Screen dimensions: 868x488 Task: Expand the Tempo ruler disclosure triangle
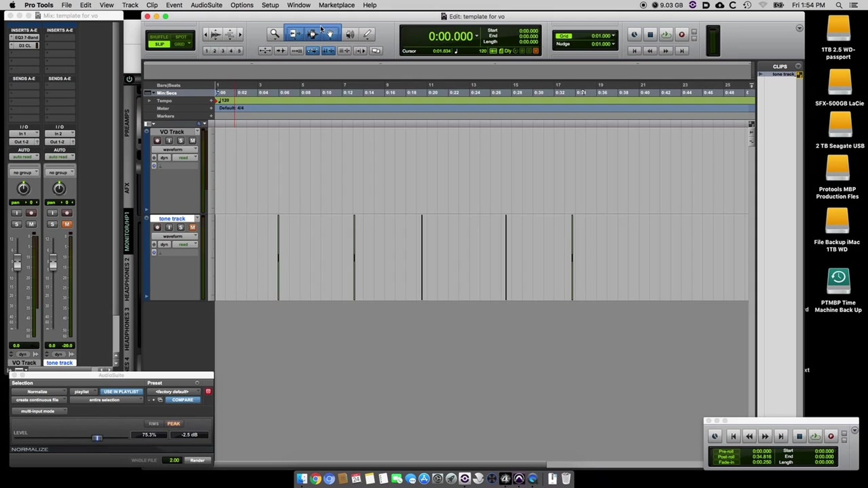click(x=149, y=101)
